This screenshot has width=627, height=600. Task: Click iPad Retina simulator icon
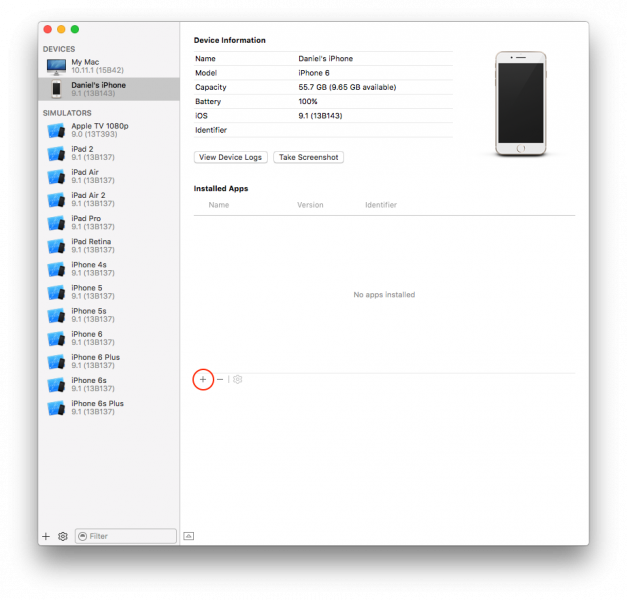56,246
